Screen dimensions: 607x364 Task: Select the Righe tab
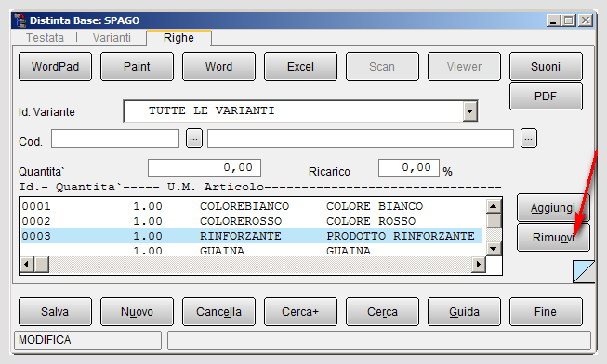coord(178,38)
